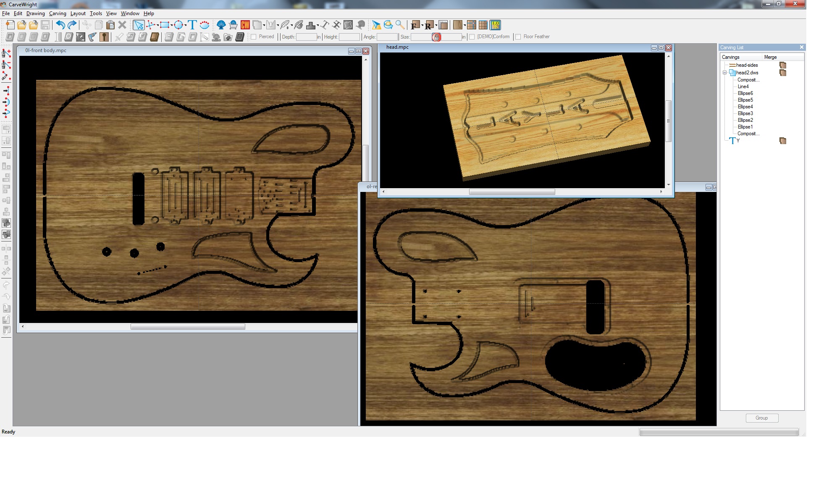
Task: Click the blue seashell pattern icon
Action: (x=221, y=25)
